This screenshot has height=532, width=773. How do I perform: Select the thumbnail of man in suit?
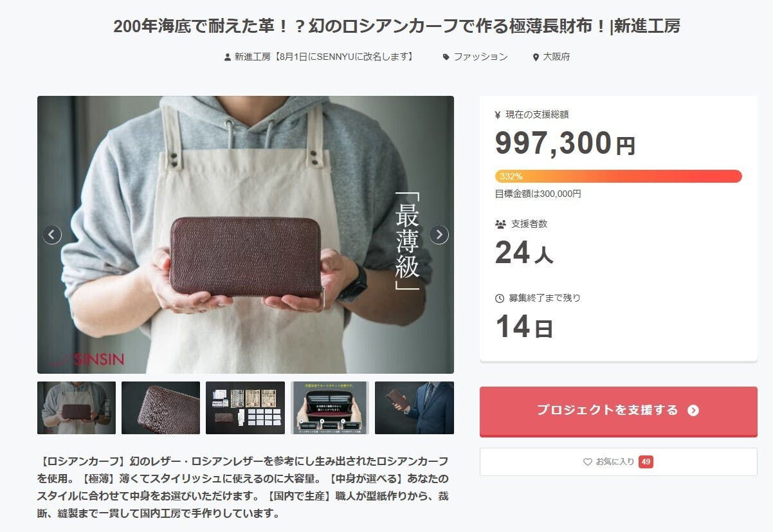tap(414, 408)
